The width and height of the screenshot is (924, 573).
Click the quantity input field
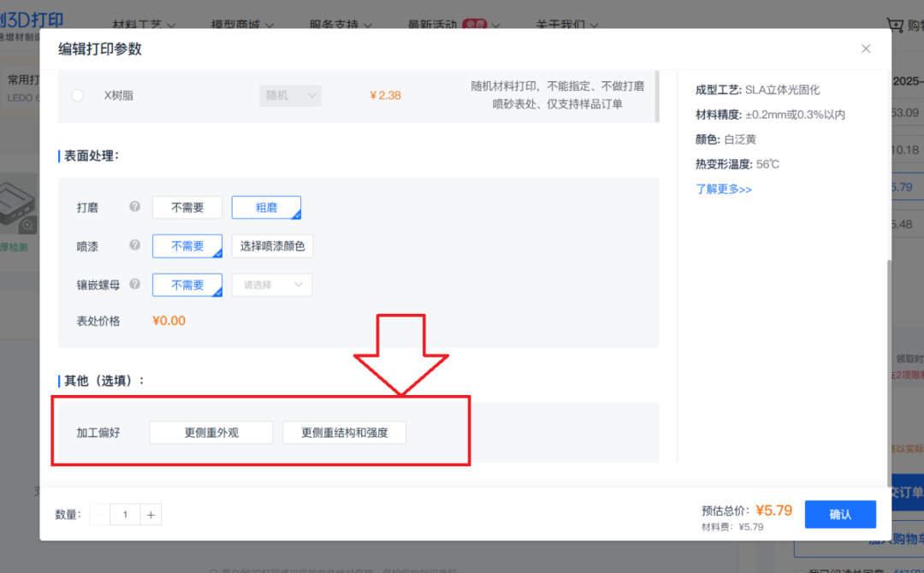[125, 514]
